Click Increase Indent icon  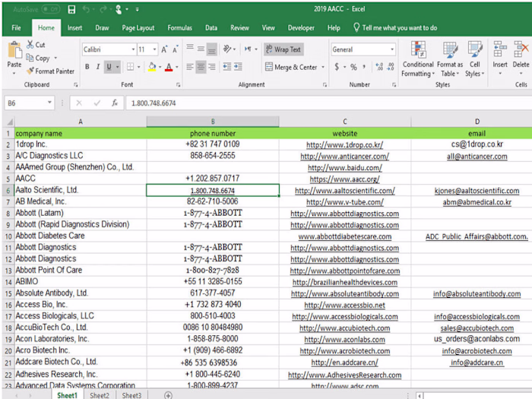tap(238, 67)
